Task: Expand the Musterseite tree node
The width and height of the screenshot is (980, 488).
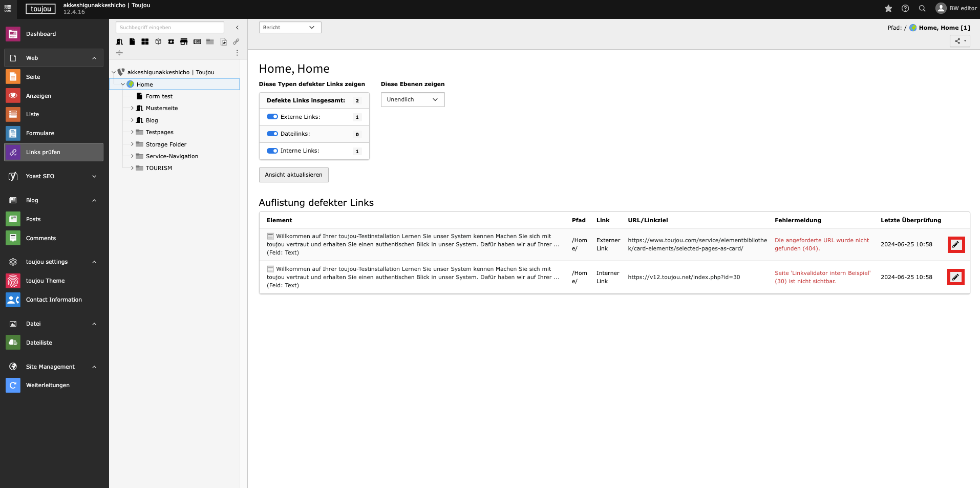Action: click(132, 108)
